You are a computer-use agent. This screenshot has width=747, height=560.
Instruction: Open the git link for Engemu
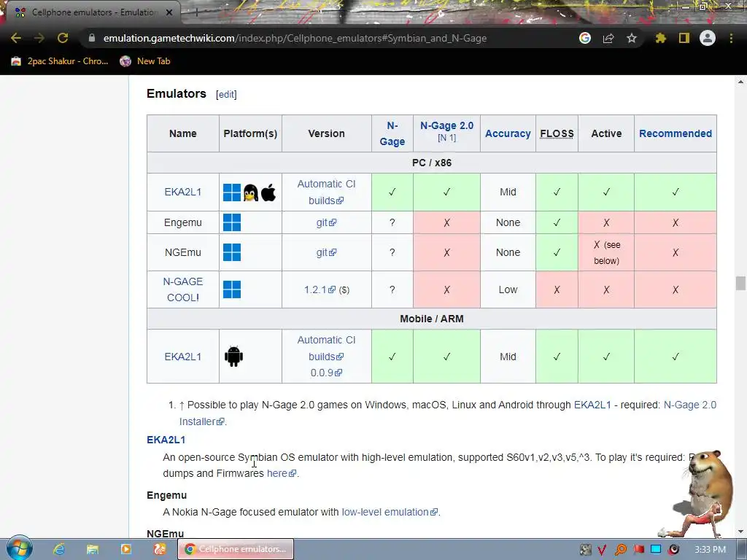pyautogui.click(x=326, y=222)
